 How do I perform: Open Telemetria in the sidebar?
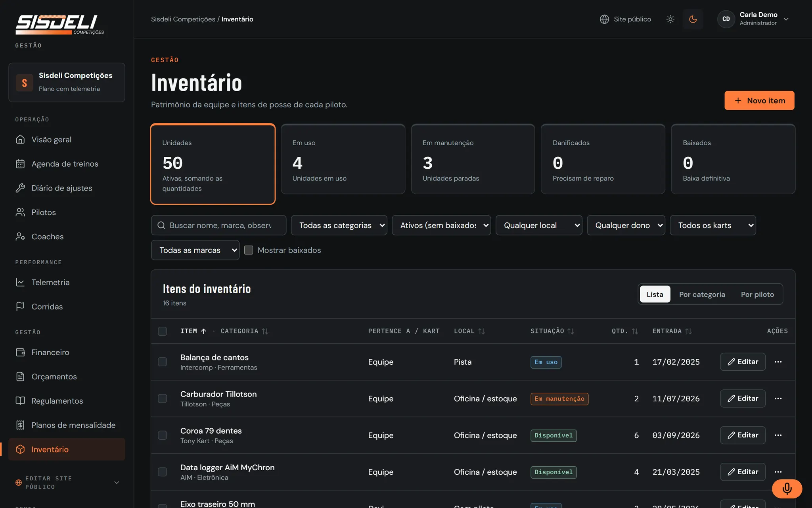67,282
